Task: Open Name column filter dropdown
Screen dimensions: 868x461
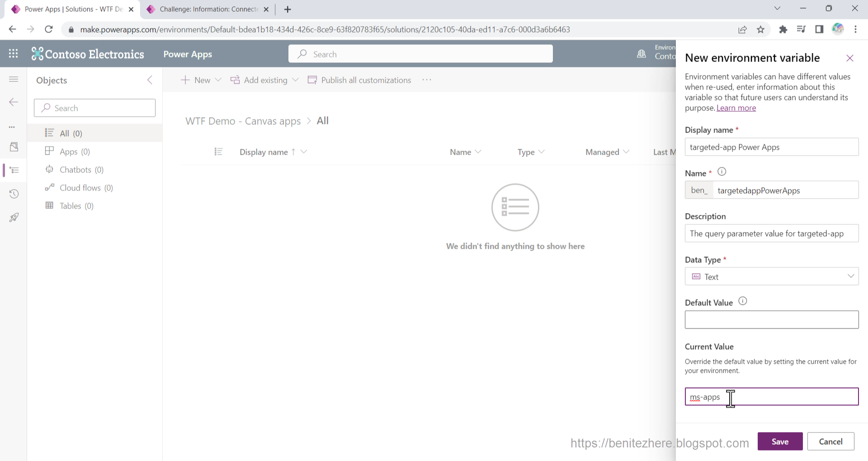Action: (478, 152)
